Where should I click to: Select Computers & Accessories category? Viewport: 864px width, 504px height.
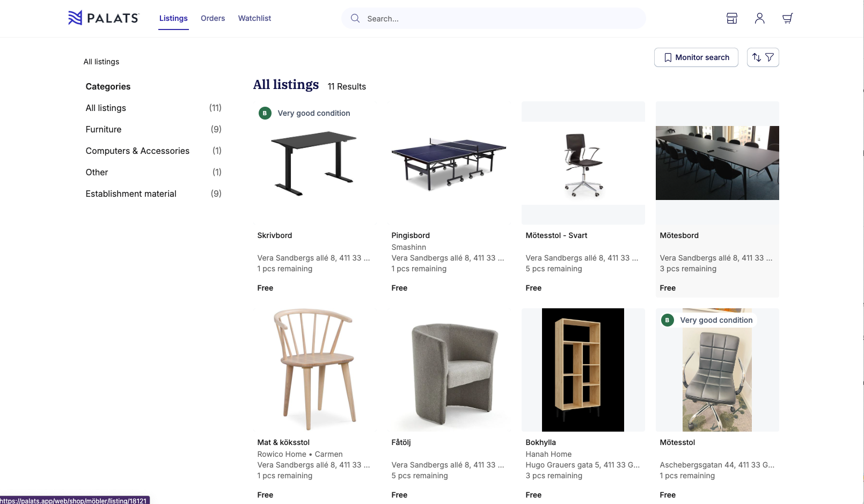coord(137,151)
